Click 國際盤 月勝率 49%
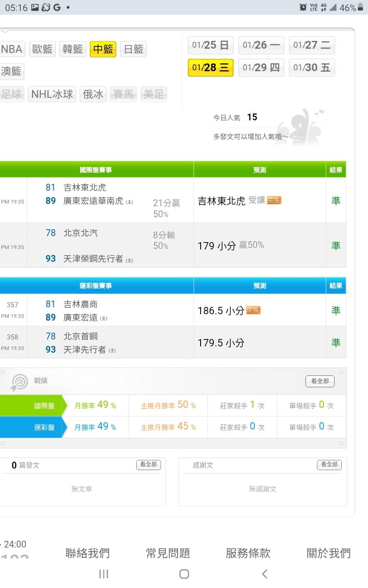 pos(95,405)
